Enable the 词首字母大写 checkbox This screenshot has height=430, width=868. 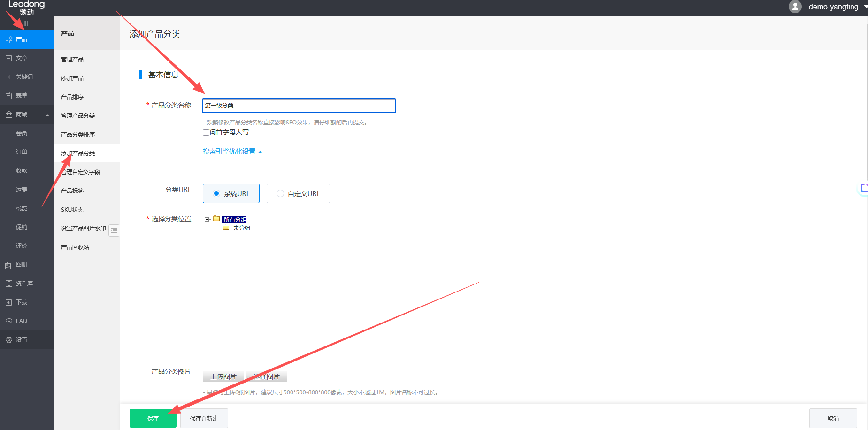pyautogui.click(x=206, y=132)
